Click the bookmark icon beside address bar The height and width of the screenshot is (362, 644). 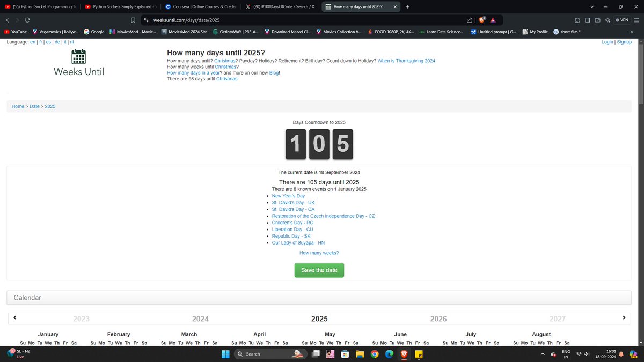[x=133, y=20]
